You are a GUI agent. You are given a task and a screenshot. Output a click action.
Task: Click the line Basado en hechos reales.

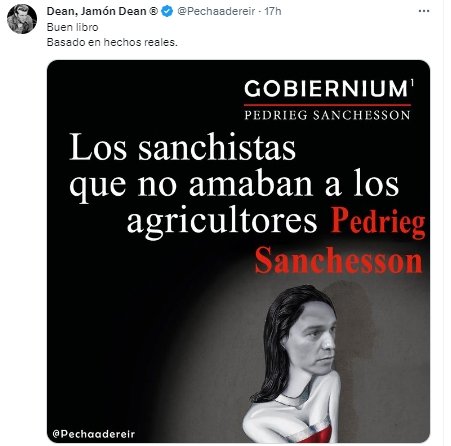tap(112, 42)
